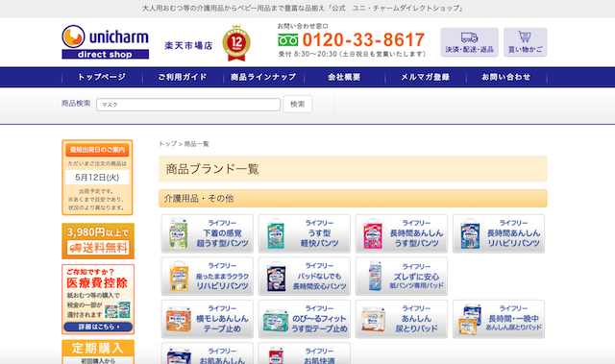The height and width of the screenshot is (364, 615).
Task: Click the 12th anniversary medal badge
Action: click(236, 43)
